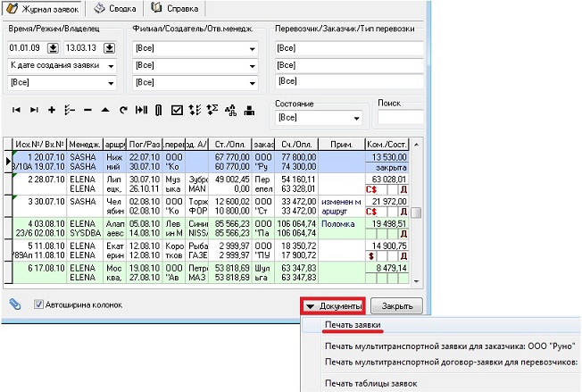Click C$ mark in row 3
The image size is (582, 392).
coord(371,212)
